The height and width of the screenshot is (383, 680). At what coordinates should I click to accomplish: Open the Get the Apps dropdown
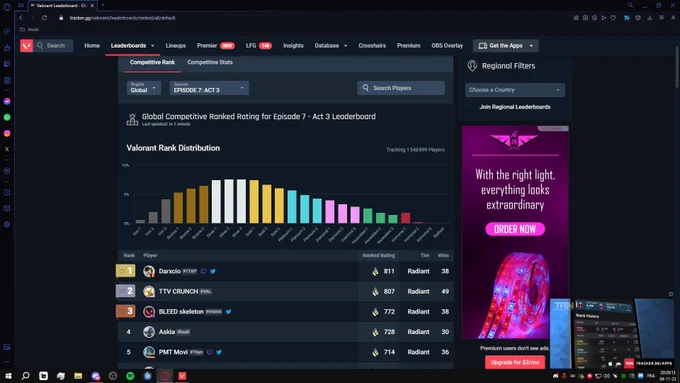(x=506, y=46)
